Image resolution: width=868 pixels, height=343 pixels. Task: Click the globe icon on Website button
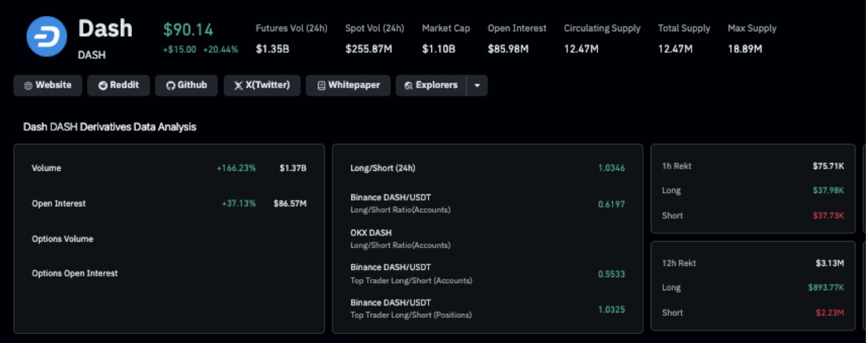coord(28,85)
